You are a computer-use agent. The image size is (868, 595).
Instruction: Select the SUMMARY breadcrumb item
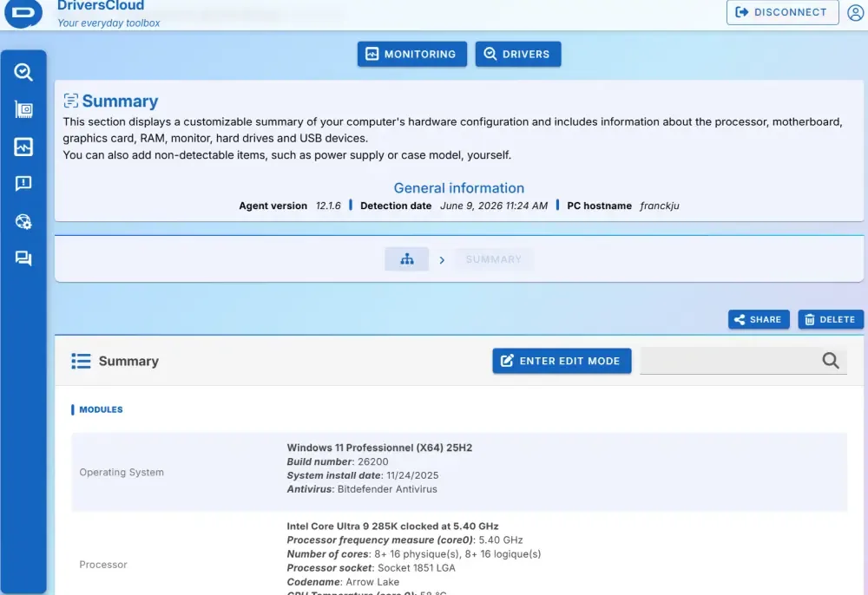pyautogui.click(x=494, y=259)
